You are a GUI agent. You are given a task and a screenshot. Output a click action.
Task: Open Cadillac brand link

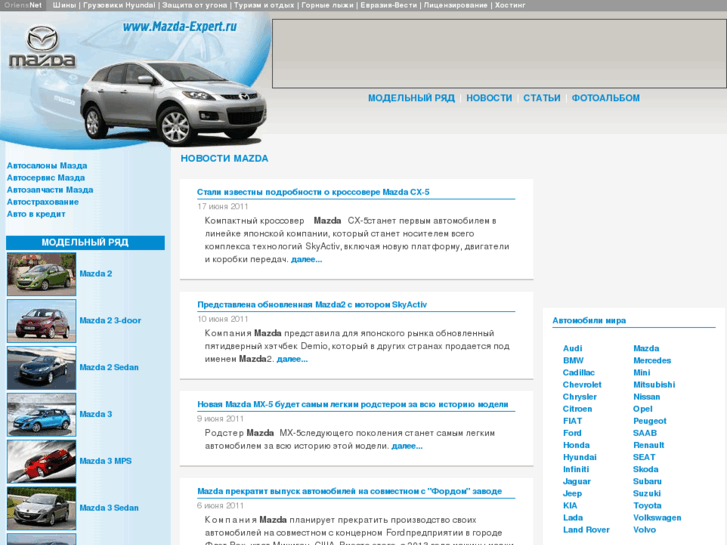click(579, 372)
